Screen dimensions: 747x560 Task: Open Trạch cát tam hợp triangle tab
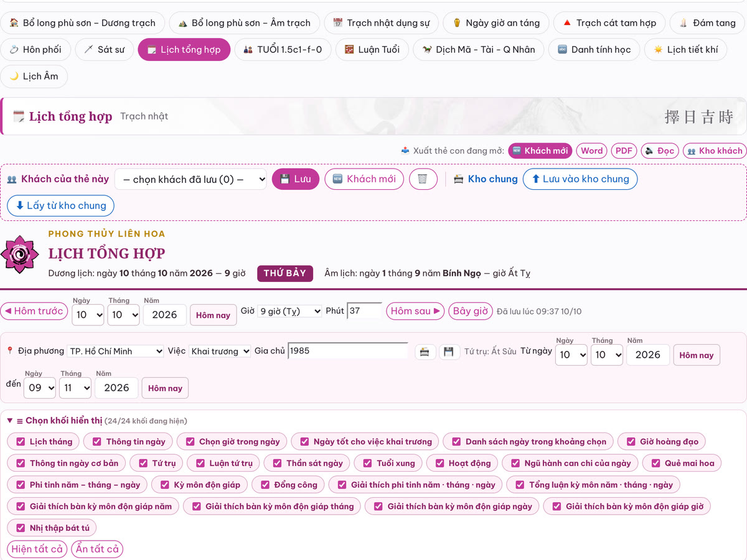609,23
